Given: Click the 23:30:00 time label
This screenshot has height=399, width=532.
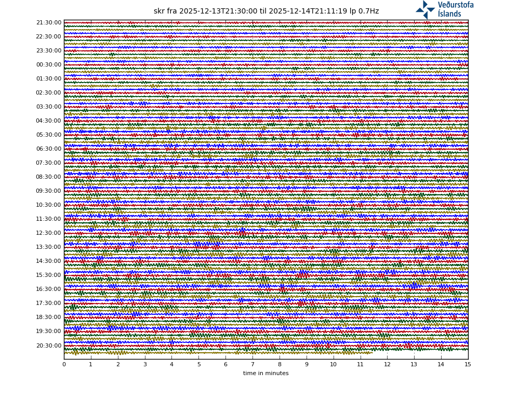Looking at the screenshot, I should pos(49,51).
